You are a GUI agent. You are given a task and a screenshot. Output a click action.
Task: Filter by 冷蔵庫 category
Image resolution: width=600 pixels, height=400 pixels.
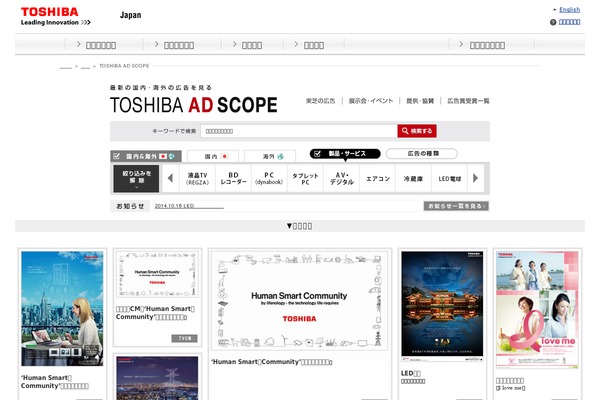tap(413, 178)
